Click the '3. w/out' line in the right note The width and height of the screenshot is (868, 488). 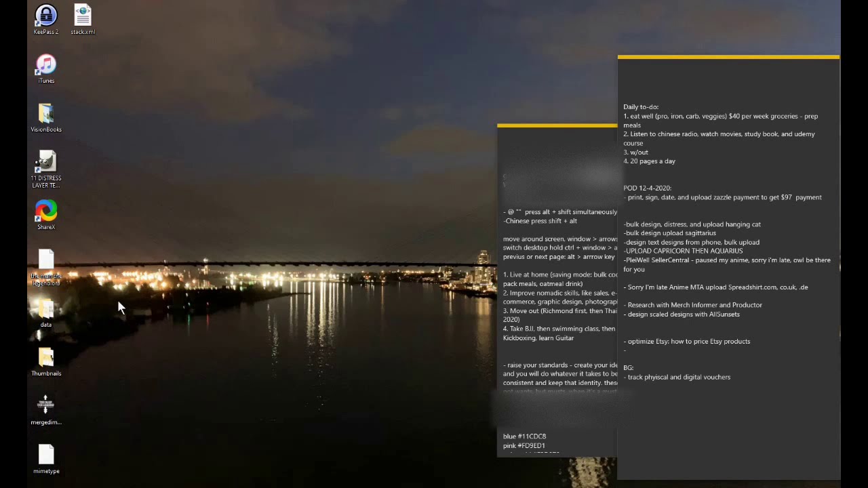pos(636,152)
